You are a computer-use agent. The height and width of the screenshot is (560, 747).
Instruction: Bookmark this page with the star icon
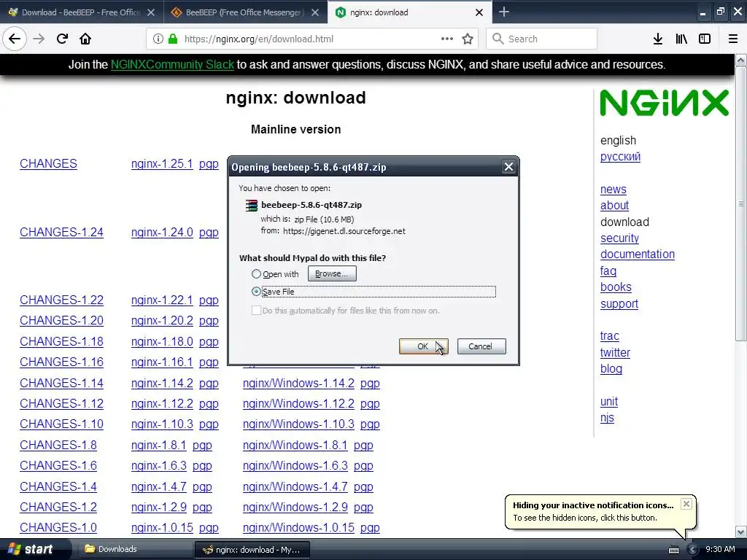tap(468, 39)
